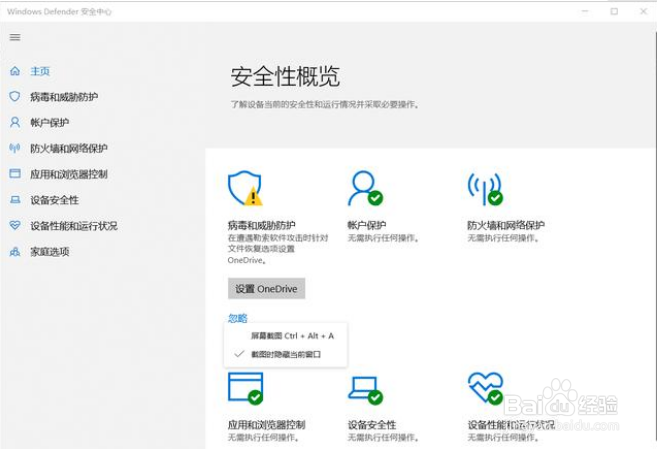The width and height of the screenshot is (657, 449).
Task: Click the antenna icon beside 防火墙和网络保护 in sidebar
Action: pos(15,148)
